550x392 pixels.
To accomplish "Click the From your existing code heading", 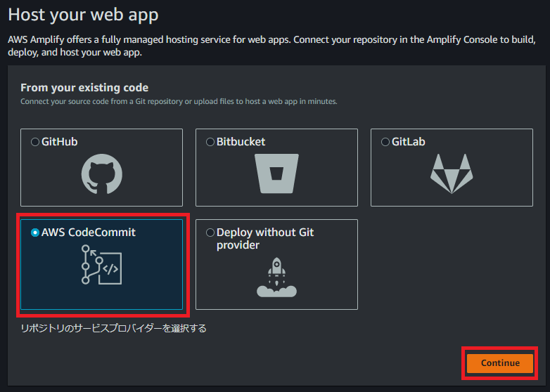I will (84, 88).
